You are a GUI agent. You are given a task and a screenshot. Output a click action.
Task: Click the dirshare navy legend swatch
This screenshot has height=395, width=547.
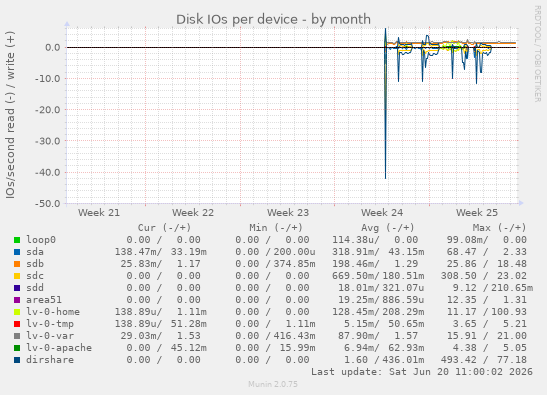pos(17,360)
